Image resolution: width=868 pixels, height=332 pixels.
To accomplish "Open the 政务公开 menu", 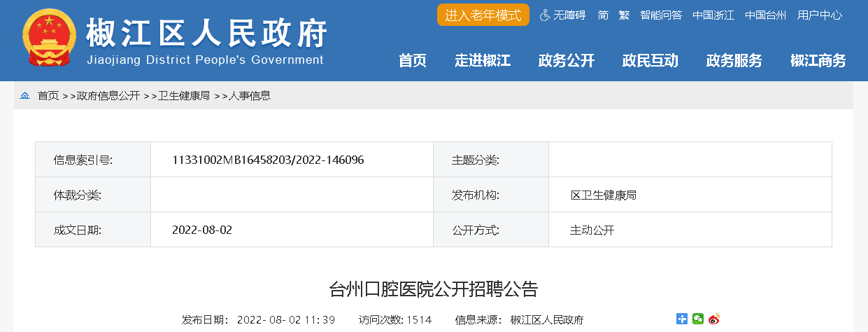I will tap(567, 60).
